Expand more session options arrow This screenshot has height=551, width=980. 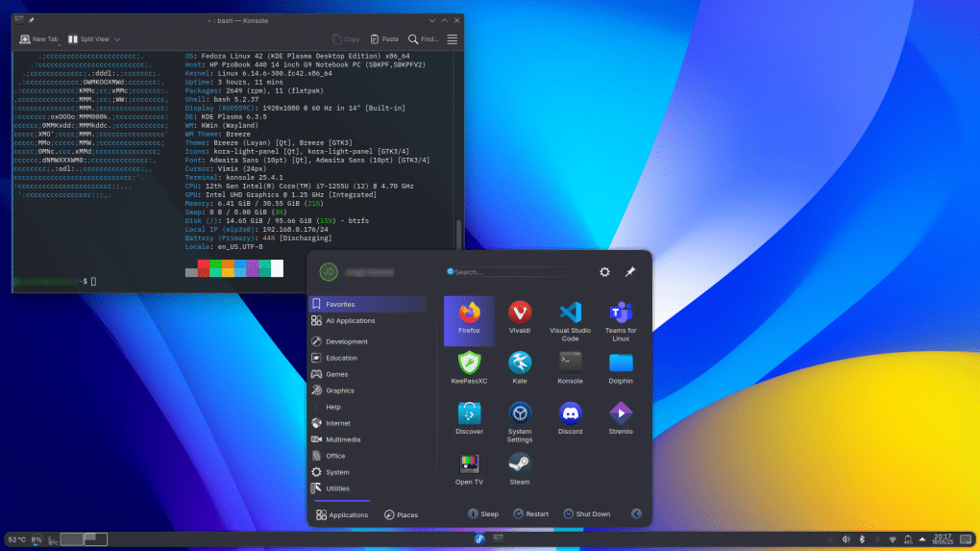point(636,514)
